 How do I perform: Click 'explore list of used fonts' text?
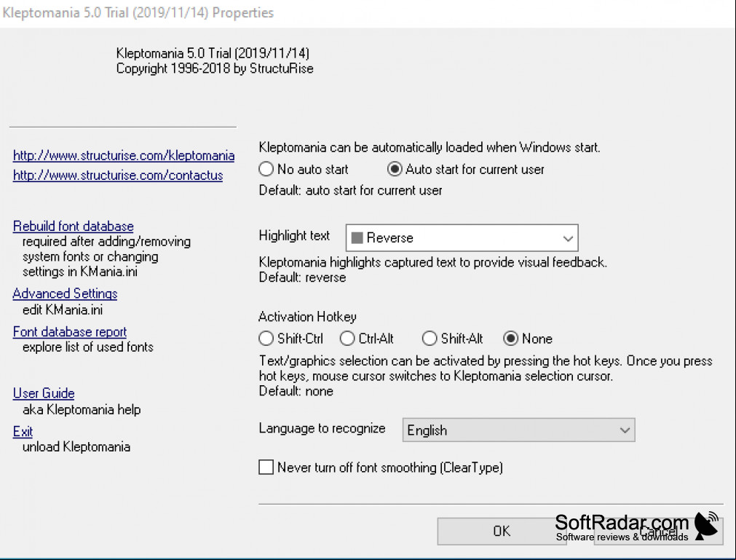[88, 347]
